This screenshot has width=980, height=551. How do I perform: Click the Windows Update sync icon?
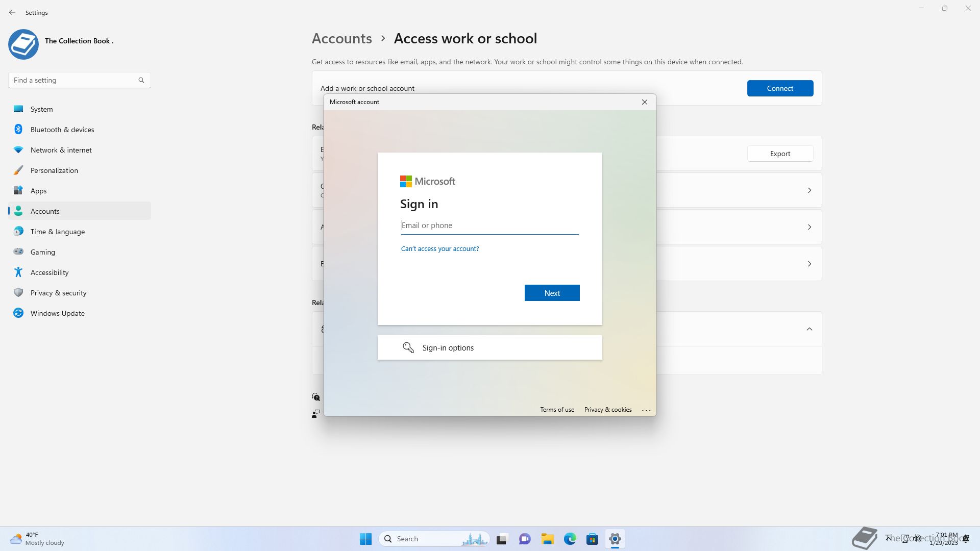(x=18, y=313)
